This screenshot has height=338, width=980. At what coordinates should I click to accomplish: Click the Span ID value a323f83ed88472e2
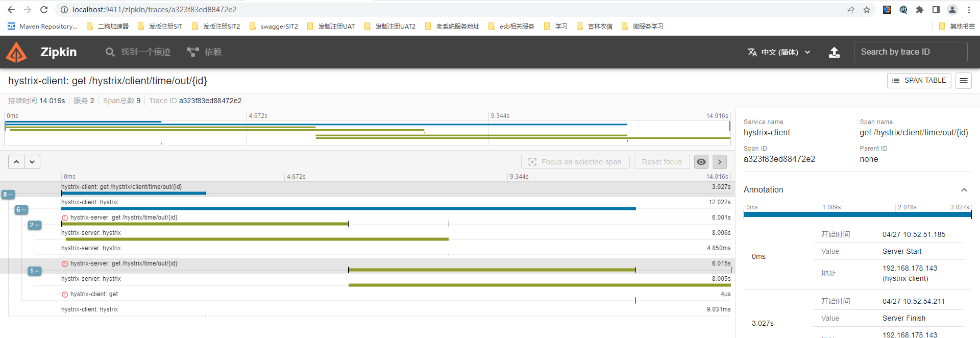tap(779, 159)
